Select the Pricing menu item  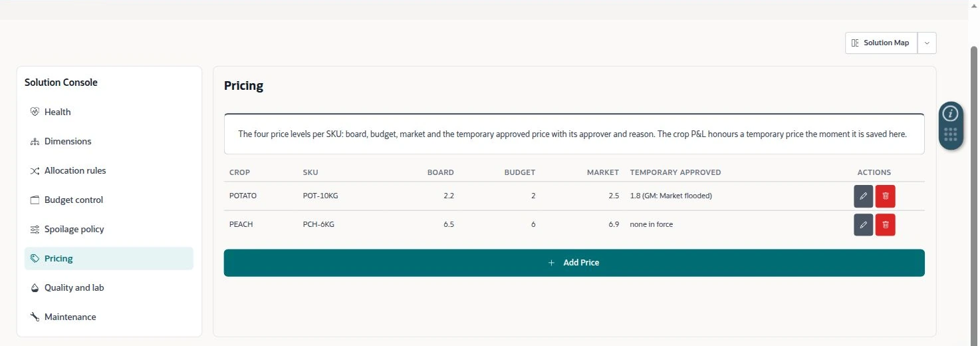pos(109,258)
